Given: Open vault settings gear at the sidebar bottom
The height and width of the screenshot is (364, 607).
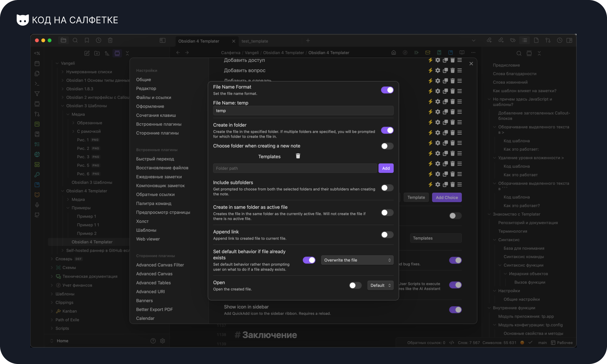Looking at the screenshot, I should (163, 341).
